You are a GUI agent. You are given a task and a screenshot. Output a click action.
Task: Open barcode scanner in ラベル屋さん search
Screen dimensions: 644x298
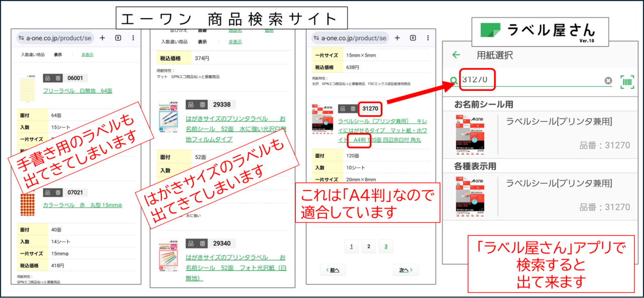click(x=627, y=81)
